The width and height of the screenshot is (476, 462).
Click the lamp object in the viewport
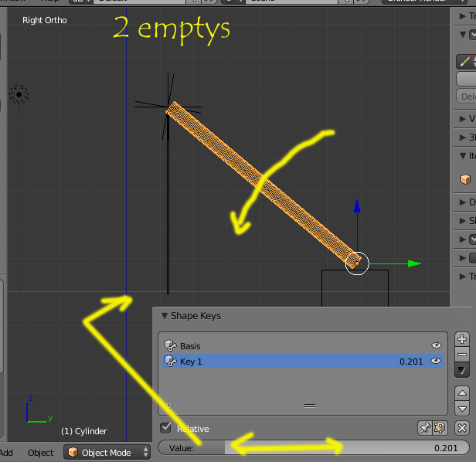(x=19, y=94)
